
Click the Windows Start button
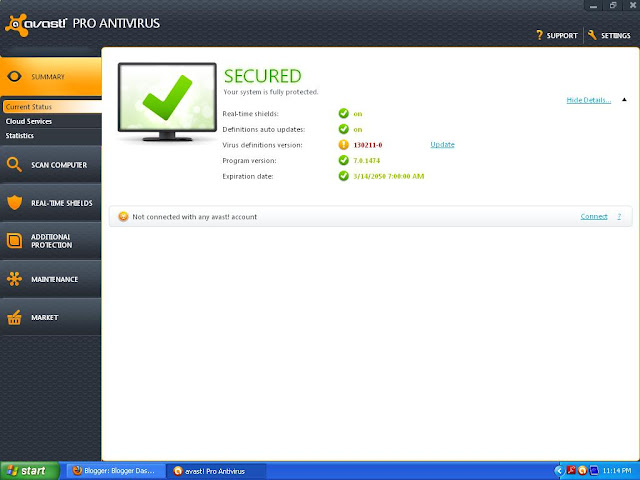[x=30, y=471]
